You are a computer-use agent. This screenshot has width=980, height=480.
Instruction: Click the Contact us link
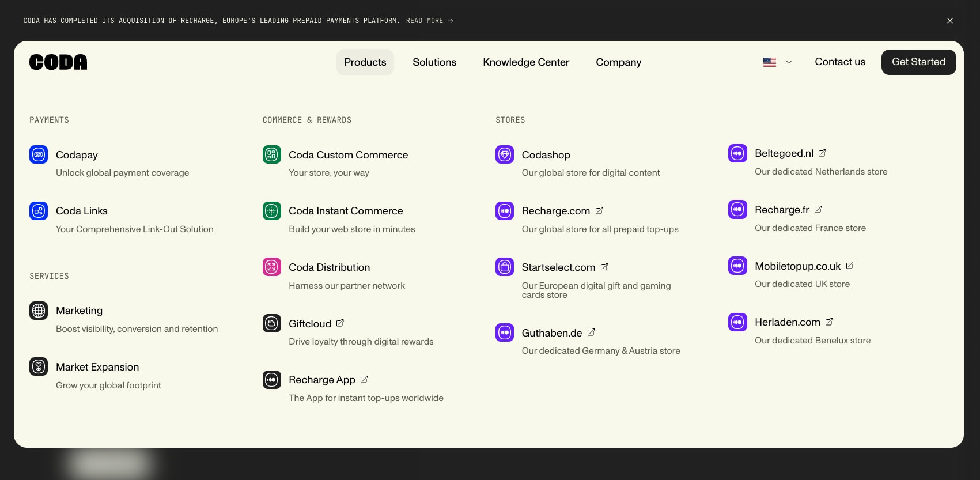click(x=840, y=62)
